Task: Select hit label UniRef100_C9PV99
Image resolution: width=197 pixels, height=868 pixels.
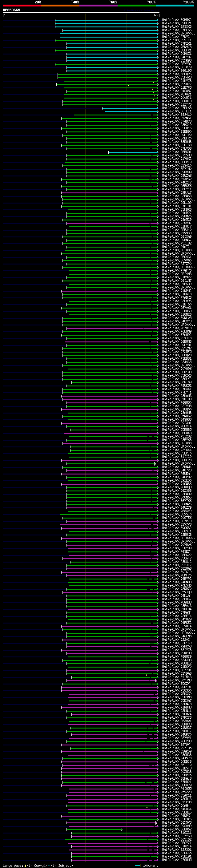Action: (x=176, y=172)
